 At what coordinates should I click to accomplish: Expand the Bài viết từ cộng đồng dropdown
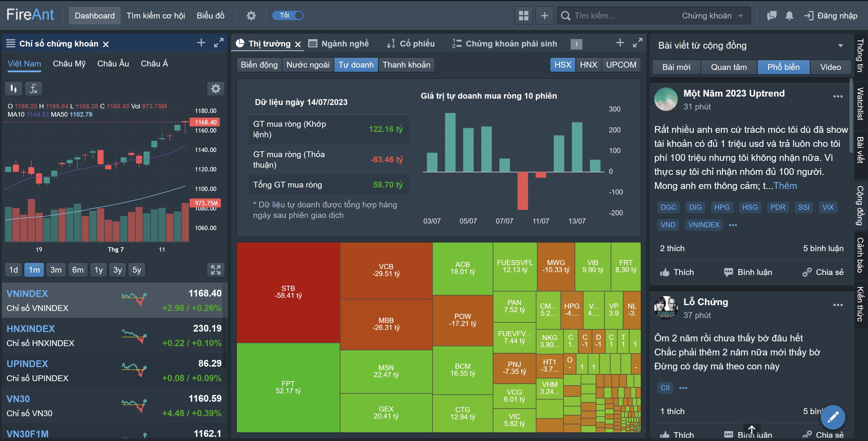(x=840, y=46)
